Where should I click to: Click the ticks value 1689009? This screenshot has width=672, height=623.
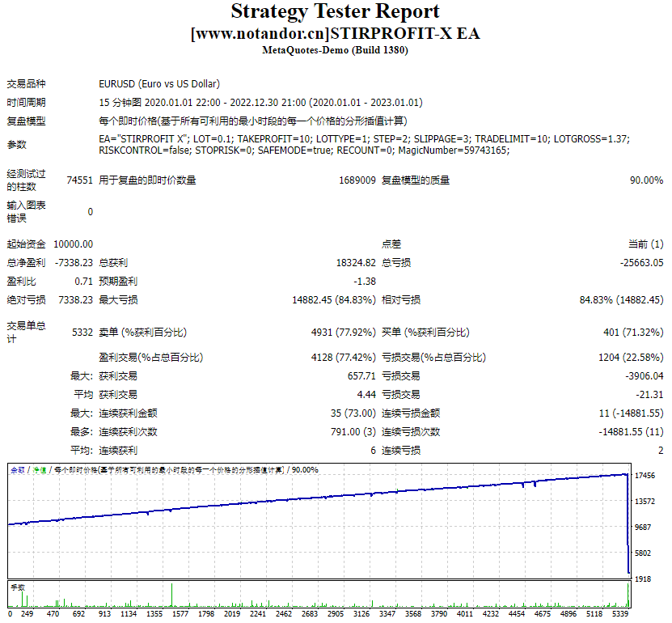coord(357,180)
